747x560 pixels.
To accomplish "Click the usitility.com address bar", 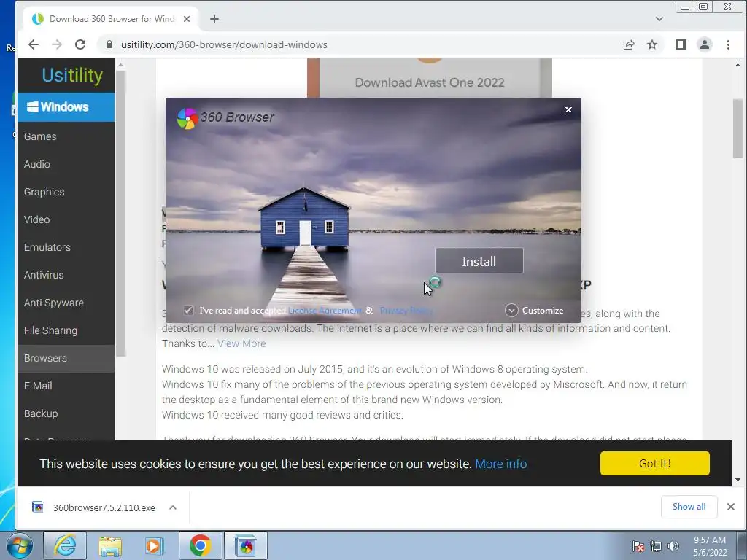I will (224, 44).
